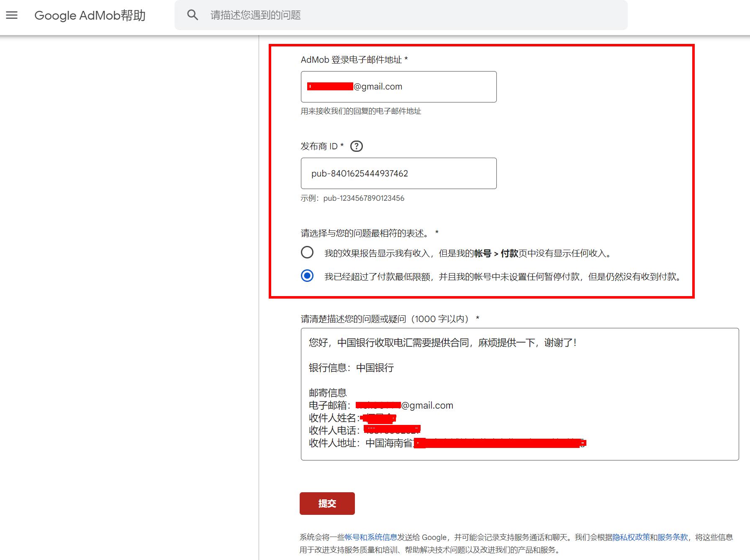The width and height of the screenshot is (750, 560).
Task: Select the exceeded-payment-threshold radio option
Action: point(307,276)
